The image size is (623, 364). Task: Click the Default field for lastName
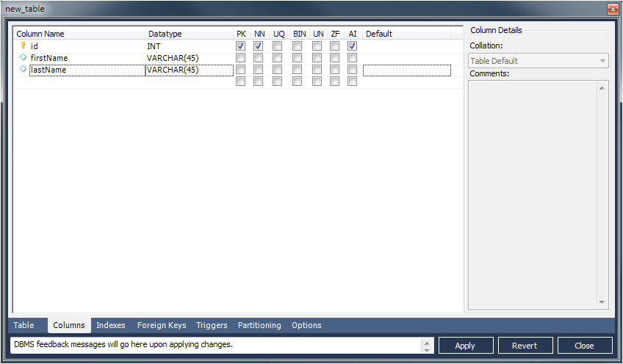tap(406, 70)
